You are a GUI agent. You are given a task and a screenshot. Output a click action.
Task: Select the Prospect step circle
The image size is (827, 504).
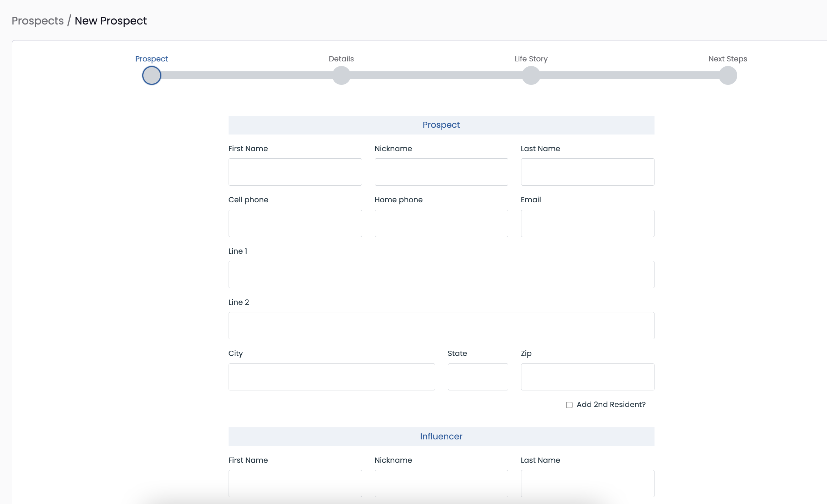(x=152, y=75)
